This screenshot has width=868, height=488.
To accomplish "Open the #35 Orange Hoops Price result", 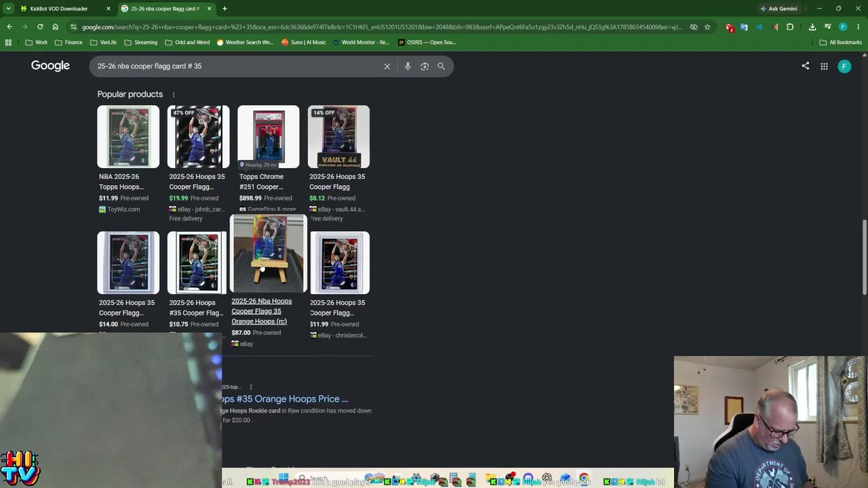I will [285, 399].
